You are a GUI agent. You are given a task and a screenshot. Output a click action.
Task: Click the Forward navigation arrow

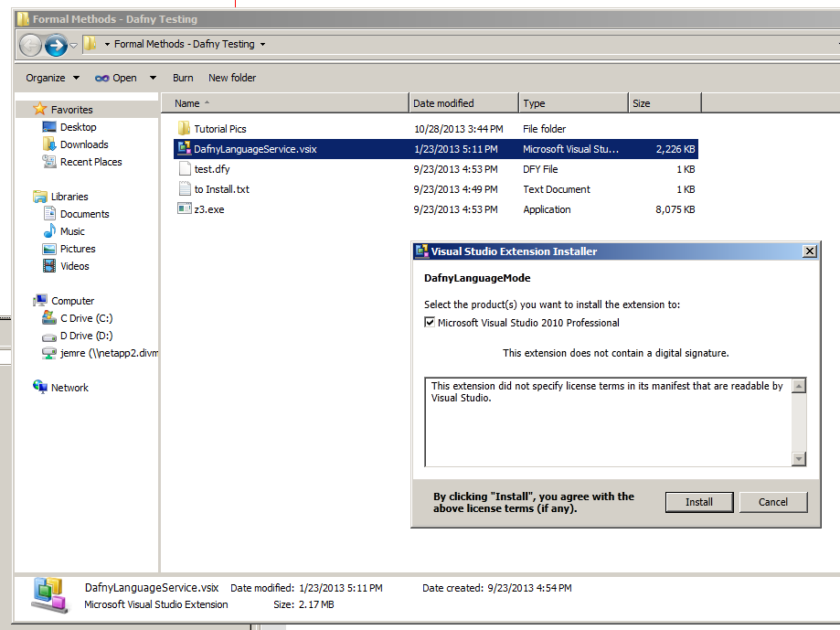click(x=56, y=45)
